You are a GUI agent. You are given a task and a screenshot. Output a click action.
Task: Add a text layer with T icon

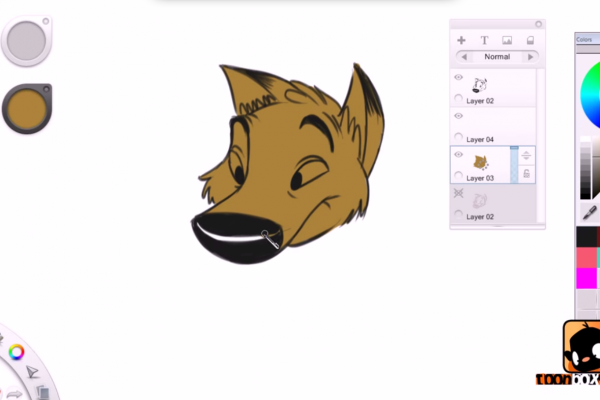(x=484, y=41)
